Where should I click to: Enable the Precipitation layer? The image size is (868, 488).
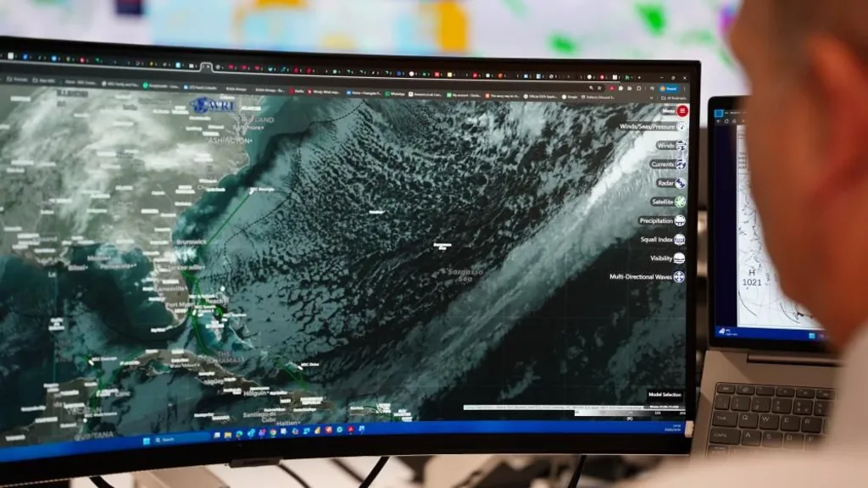(x=680, y=220)
